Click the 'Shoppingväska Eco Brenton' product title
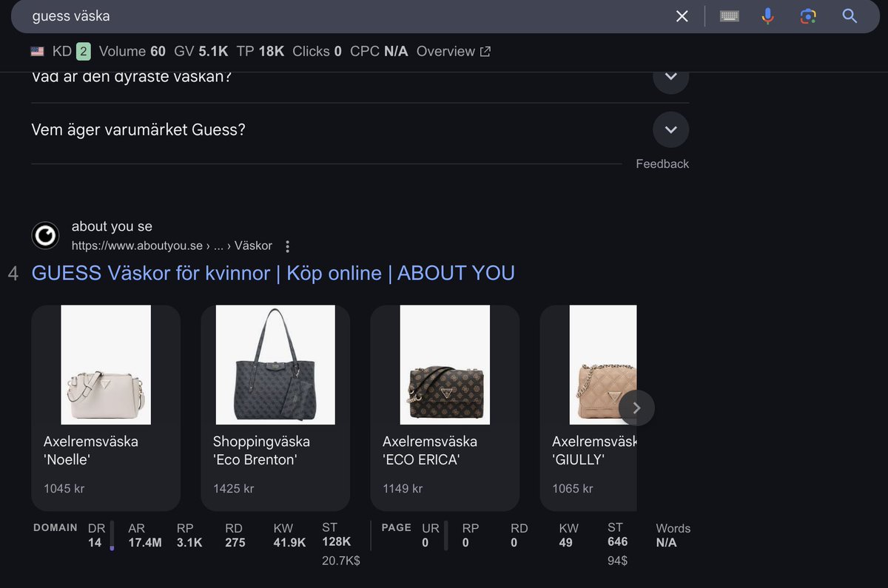The image size is (888, 588). (261, 450)
